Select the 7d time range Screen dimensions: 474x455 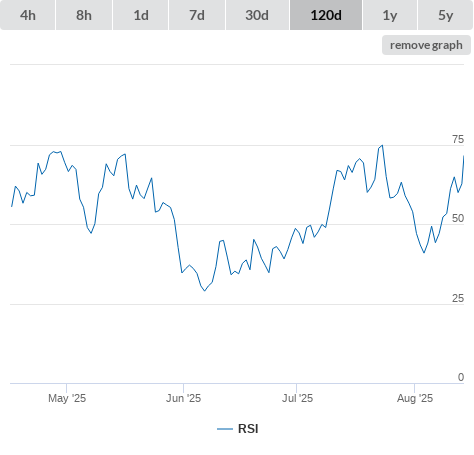(x=197, y=15)
